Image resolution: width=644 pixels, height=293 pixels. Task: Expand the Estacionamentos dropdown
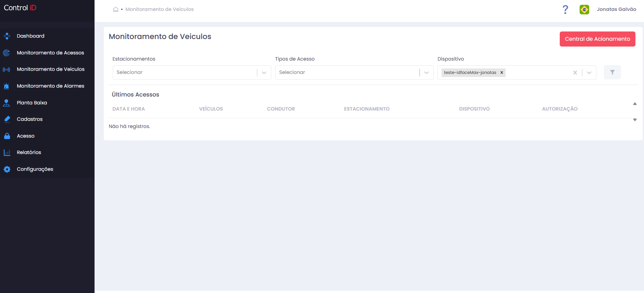pos(264,73)
